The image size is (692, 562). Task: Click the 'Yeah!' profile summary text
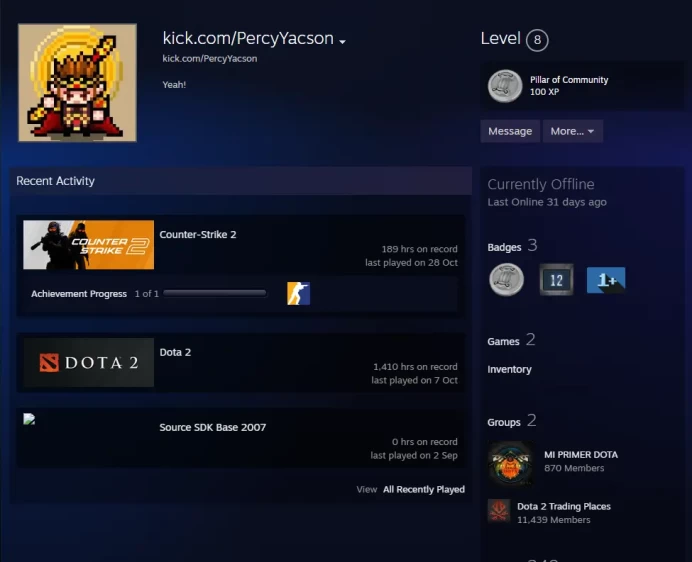click(x=174, y=85)
